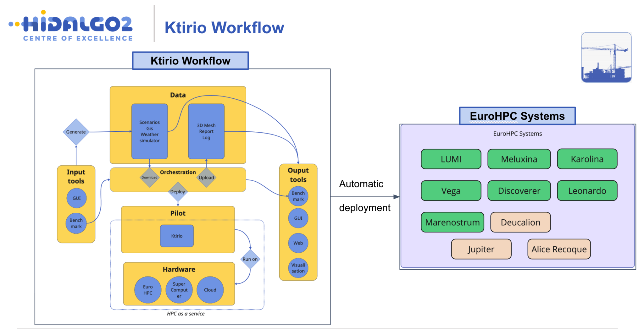This screenshot has width=644, height=329.
Task: Click the Alice Recoque system box
Action: pyautogui.click(x=559, y=249)
